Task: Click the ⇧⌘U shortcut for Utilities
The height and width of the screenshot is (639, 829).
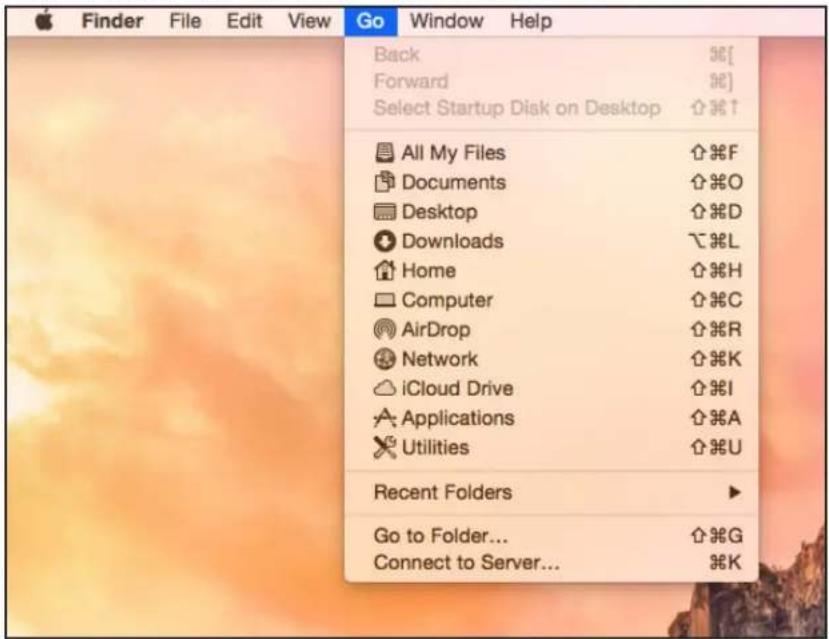Action: pyautogui.click(x=716, y=448)
